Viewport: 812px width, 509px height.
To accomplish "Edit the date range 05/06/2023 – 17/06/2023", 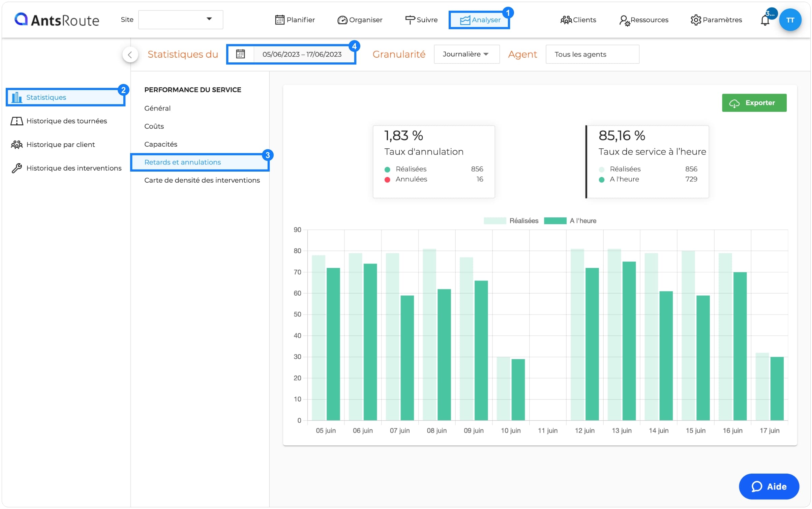I will (302, 54).
